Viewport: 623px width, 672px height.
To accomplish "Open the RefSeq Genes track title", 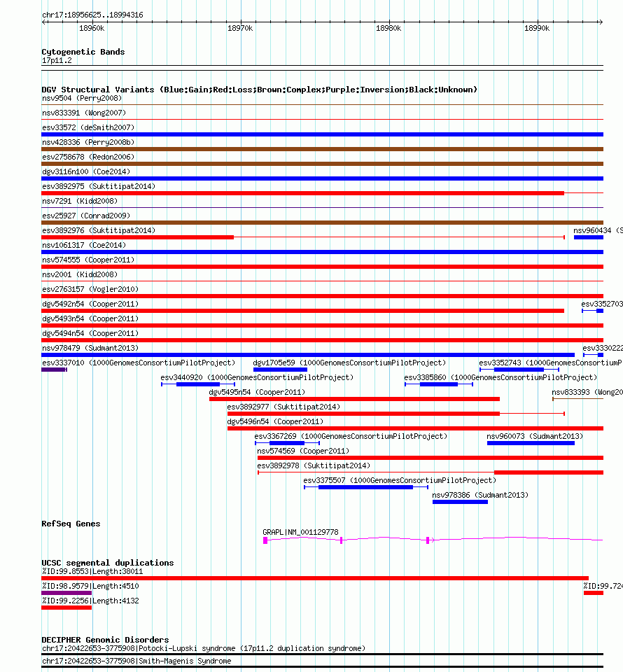I will (x=71, y=524).
